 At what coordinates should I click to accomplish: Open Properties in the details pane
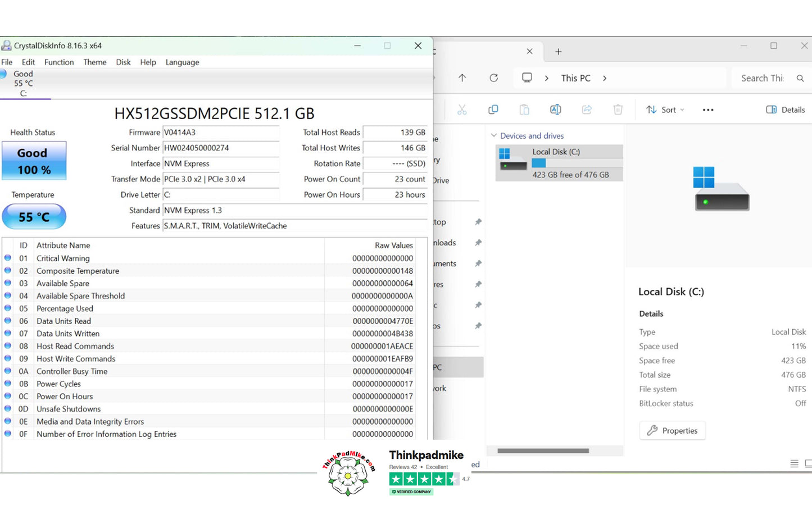[672, 431]
